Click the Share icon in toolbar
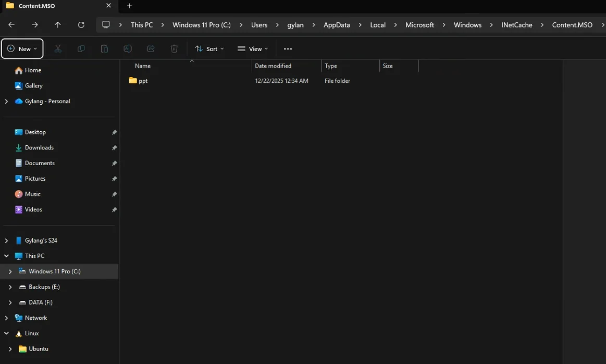 pos(151,48)
